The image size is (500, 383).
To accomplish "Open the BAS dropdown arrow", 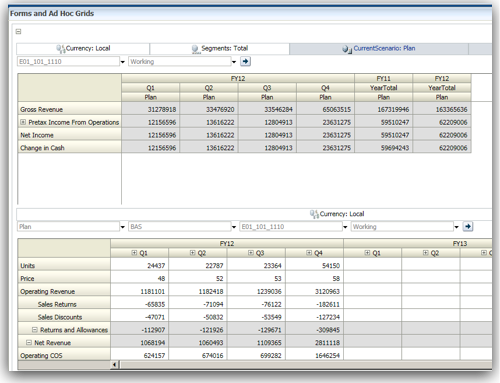I will tap(234, 227).
